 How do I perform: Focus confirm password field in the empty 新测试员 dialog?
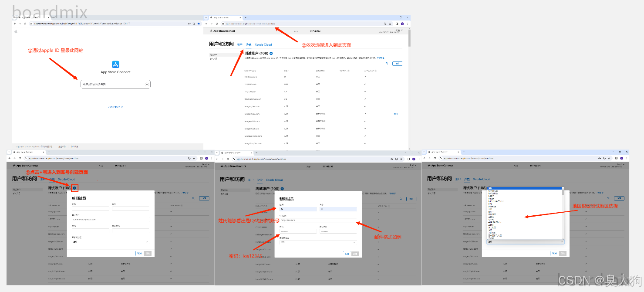[131, 231]
